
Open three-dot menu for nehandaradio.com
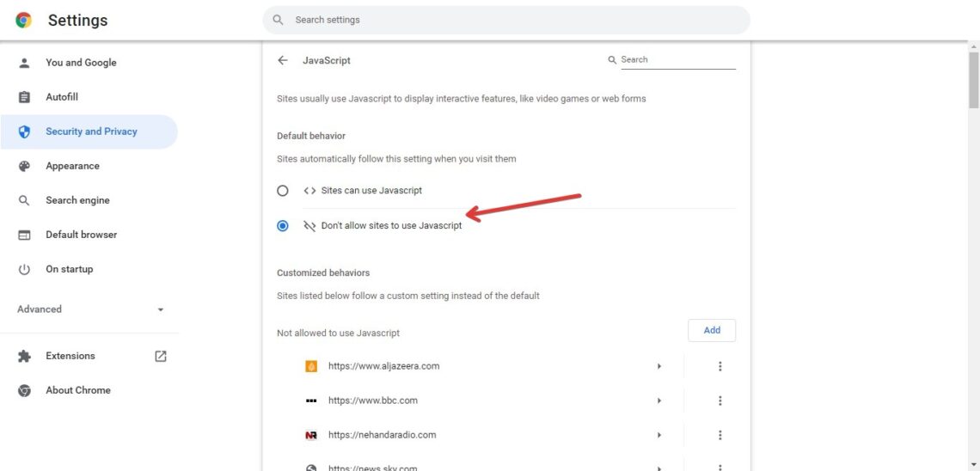pyautogui.click(x=720, y=435)
